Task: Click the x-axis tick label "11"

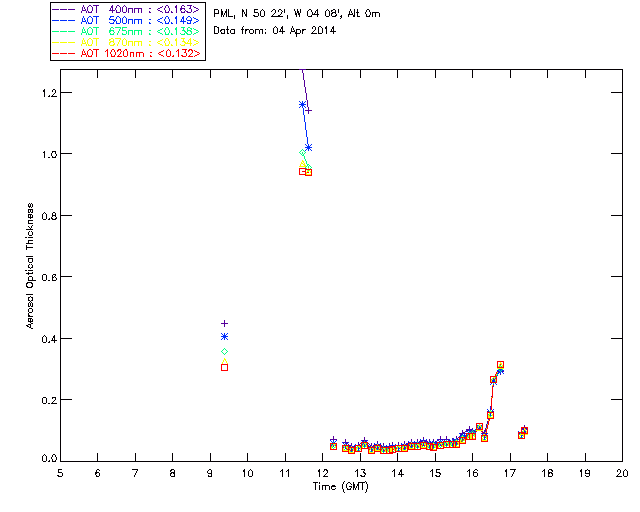Action: click(x=285, y=473)
